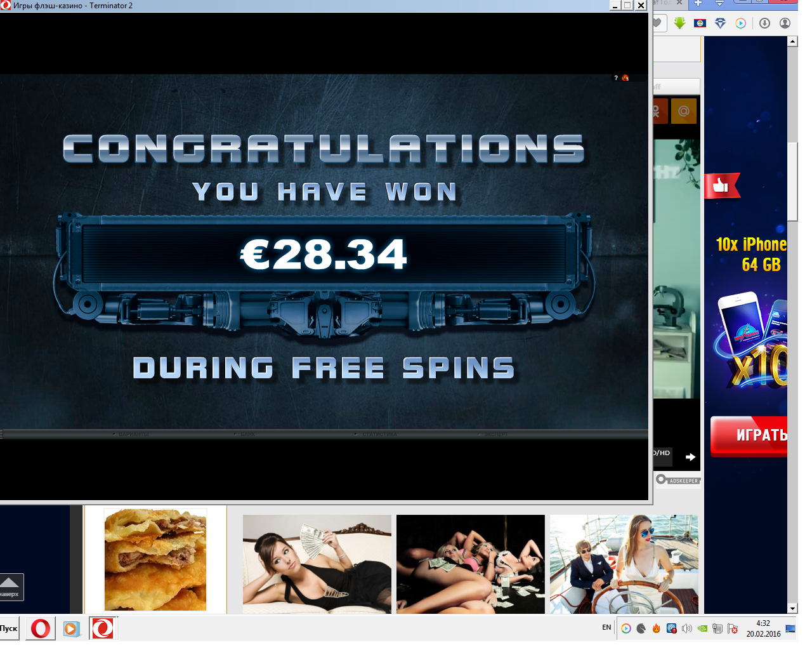Screen dimensions: 812x650
Task: Click the blue diamond extension icon
Action: [x=720, y=23]
